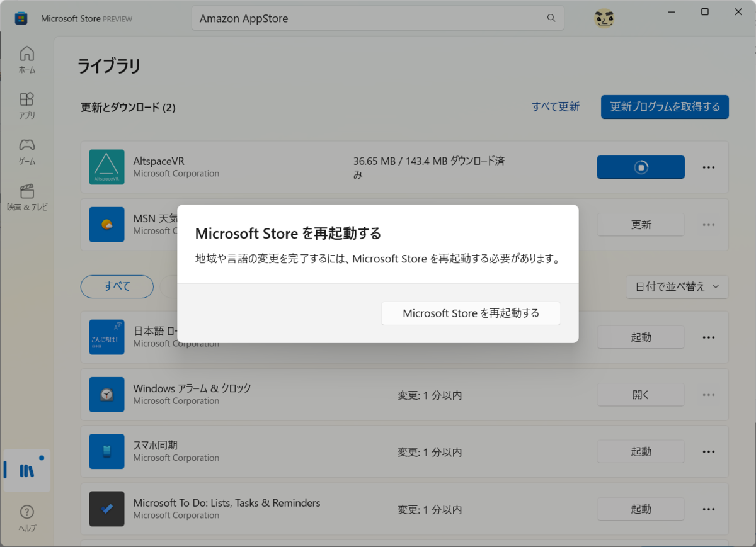Screen dimensions: 756x547
Task: Click 開く for Windows アラーム & クロック
Action: (641, 395)
